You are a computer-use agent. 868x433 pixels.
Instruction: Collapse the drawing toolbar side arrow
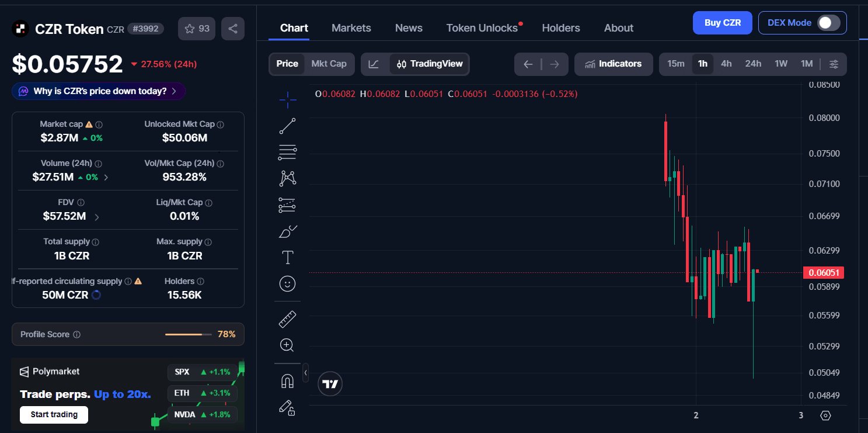click(x=305, y=372)
